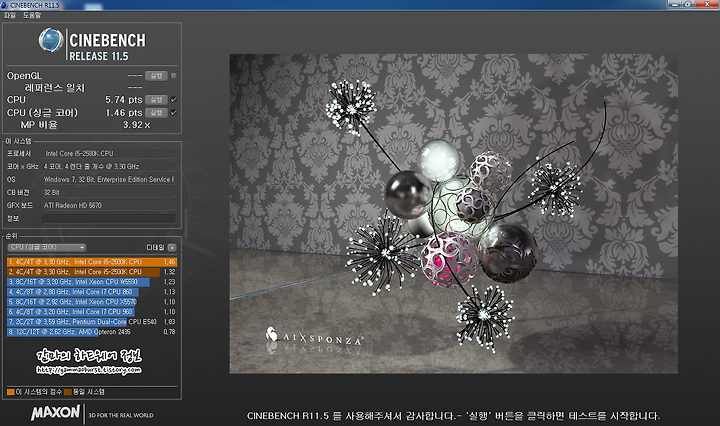720x426 pixels.
Task: Toggle the CPU test checkbox
Action: point(174,100)
